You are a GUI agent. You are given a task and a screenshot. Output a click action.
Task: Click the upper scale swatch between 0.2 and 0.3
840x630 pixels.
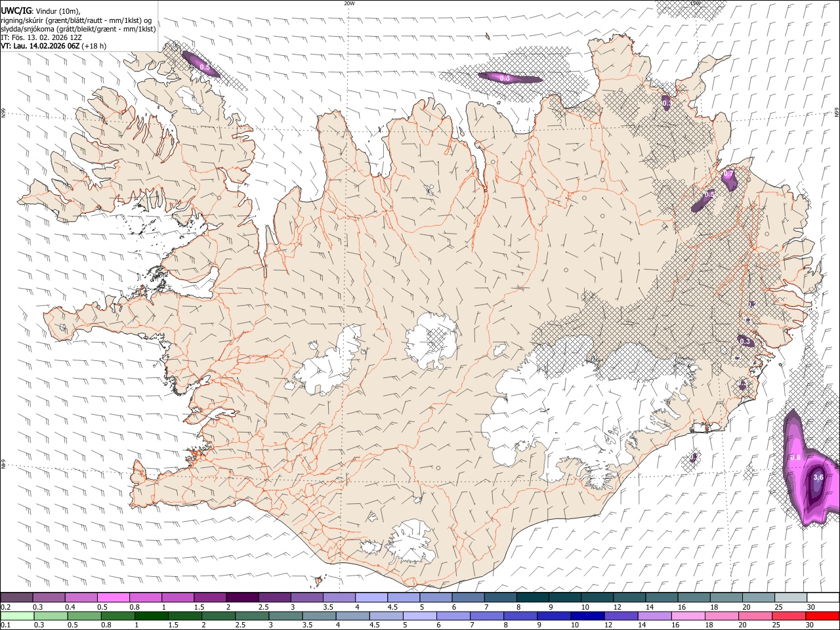click(16, 597)
